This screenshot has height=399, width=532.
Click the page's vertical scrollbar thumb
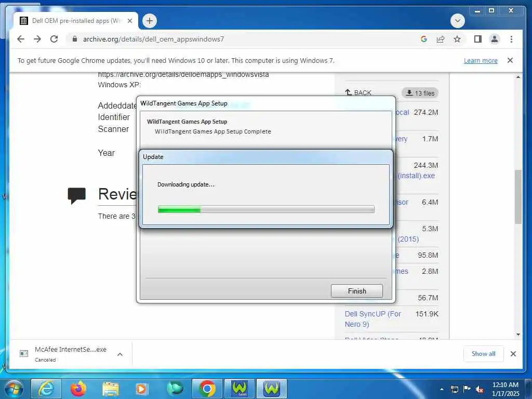tap(518, 197)
